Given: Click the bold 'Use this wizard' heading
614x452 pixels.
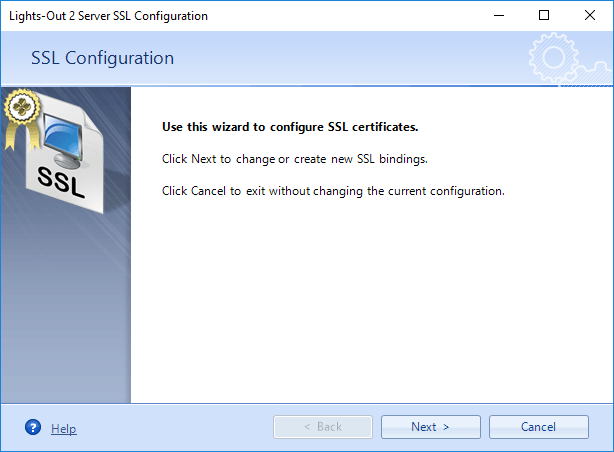Looking at the screenshot, I should 290,127.
